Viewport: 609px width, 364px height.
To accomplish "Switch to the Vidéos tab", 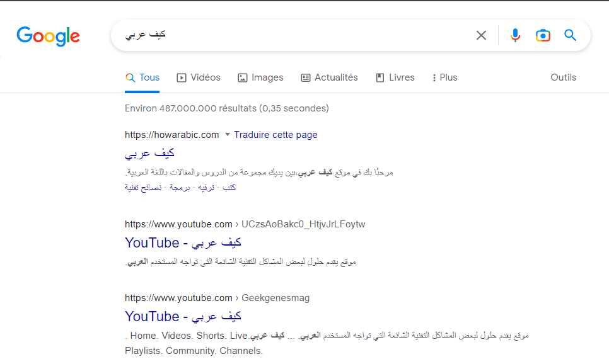I will pos(199,77).
